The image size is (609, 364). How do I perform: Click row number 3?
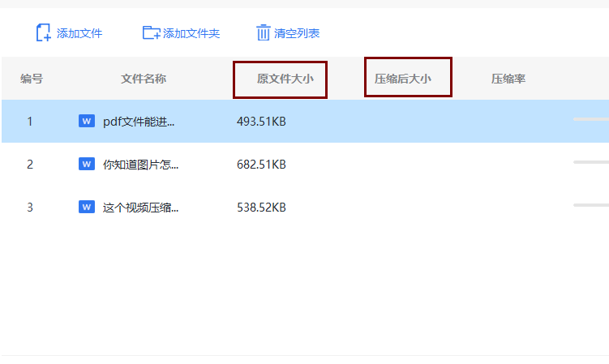30,208
